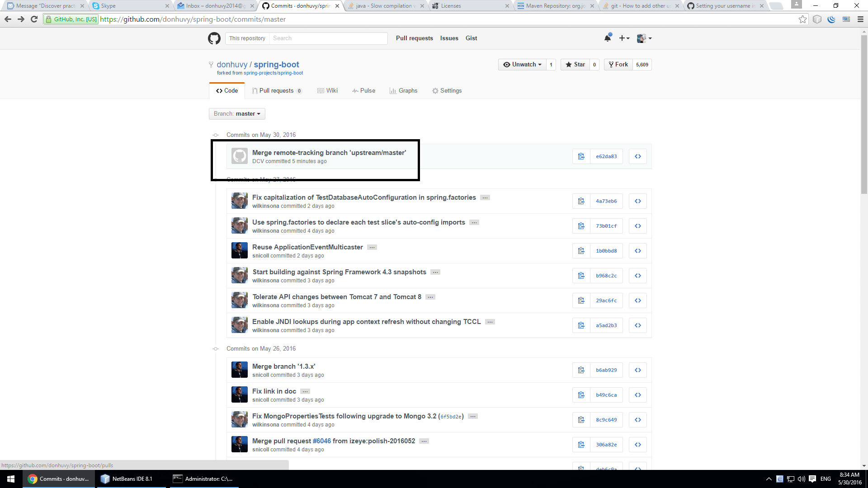The width and height of the screenshot is (868, 488).
Task: Star the spring-boot repository
Action: click(x=575, y=65)
